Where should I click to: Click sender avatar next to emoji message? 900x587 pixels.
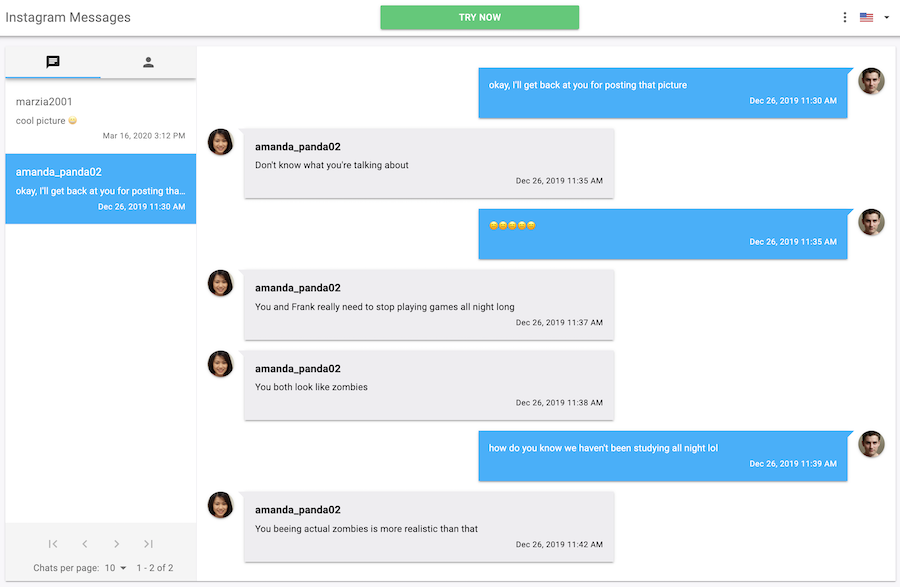[871, 222]
